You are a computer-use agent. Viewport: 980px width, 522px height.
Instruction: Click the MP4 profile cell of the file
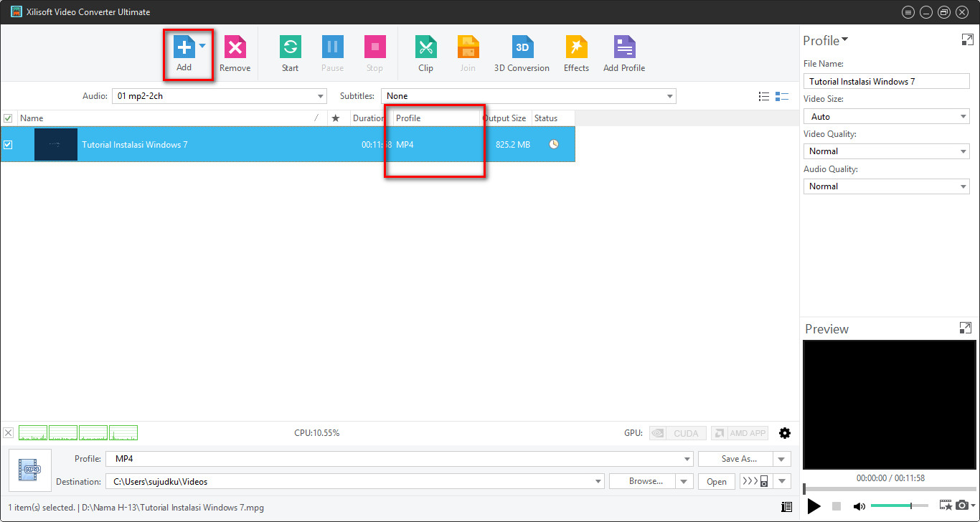[405, 144]
